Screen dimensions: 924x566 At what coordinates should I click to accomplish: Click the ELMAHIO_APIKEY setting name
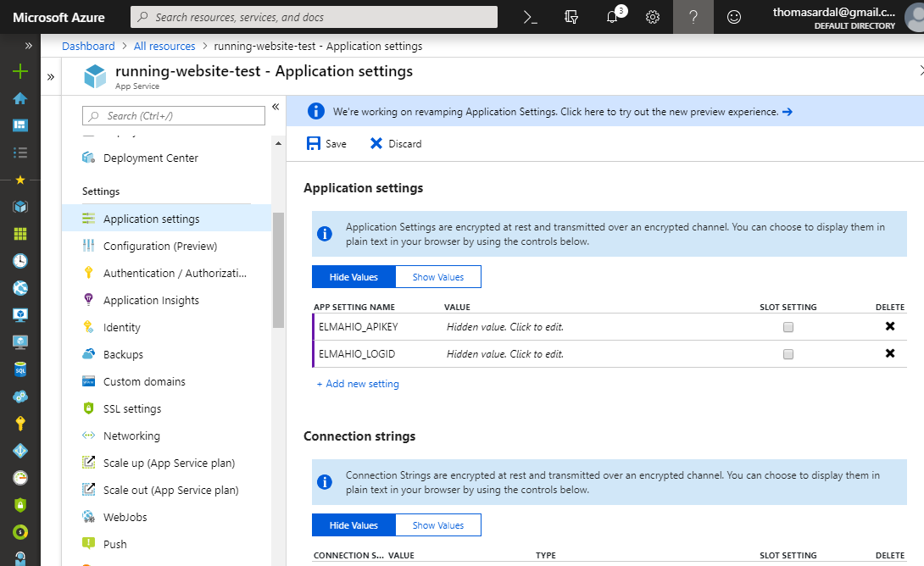(359, 327)
